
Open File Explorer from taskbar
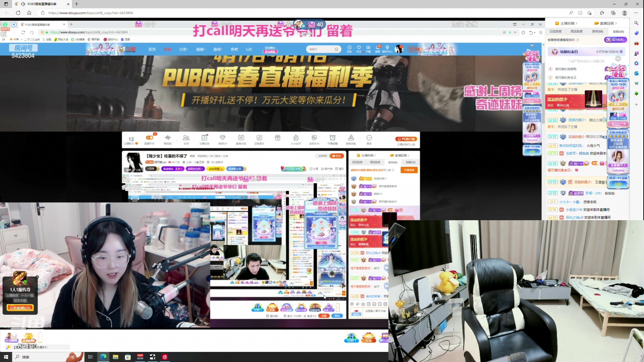(115, 357)
